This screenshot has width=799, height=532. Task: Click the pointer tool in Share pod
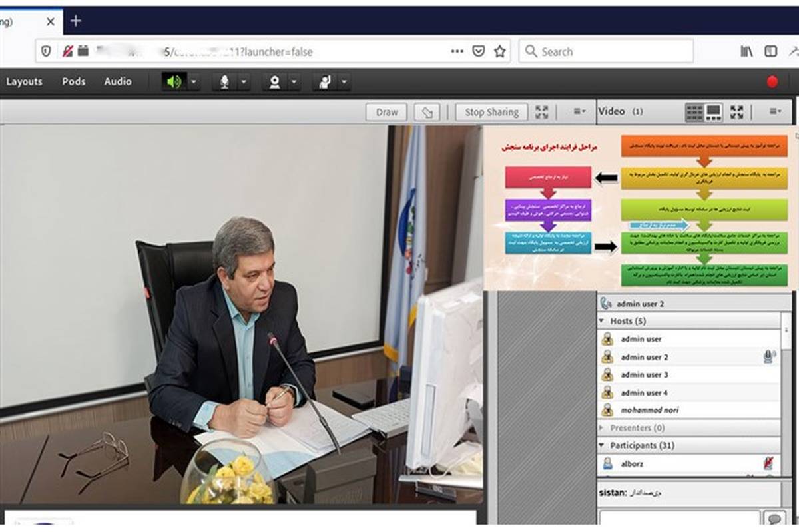coord(427,112)
